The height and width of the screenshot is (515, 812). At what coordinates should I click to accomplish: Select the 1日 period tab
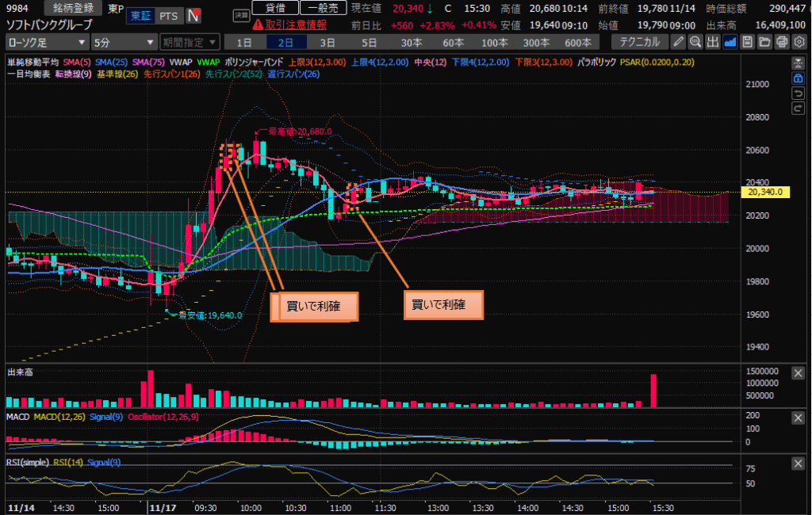point(245,42)
